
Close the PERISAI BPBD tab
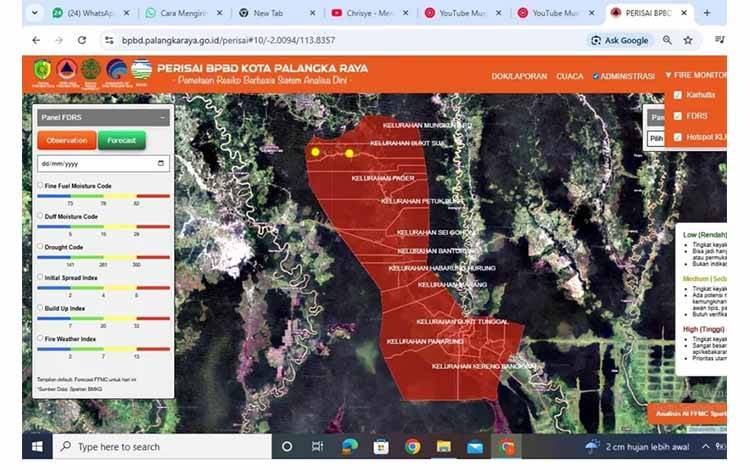pos(684,13)
